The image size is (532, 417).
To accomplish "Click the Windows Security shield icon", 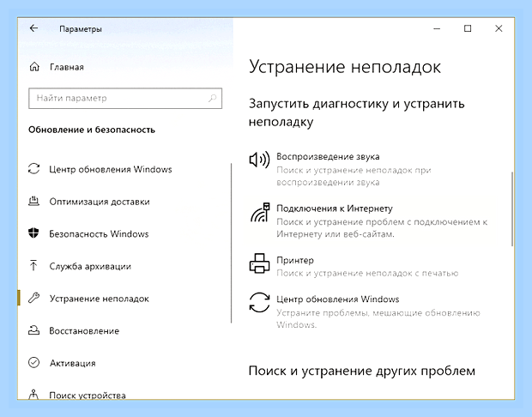I will 33,233.
